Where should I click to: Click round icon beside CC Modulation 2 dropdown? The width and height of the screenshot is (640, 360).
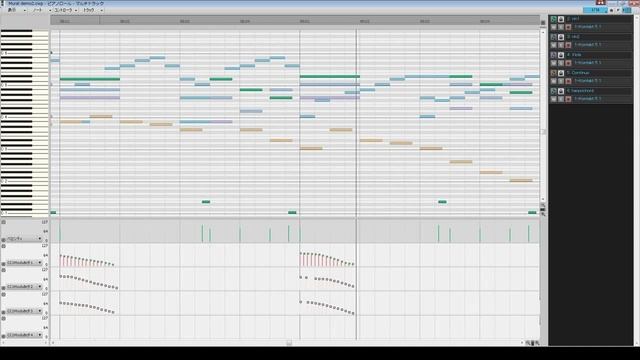point(3,288)
